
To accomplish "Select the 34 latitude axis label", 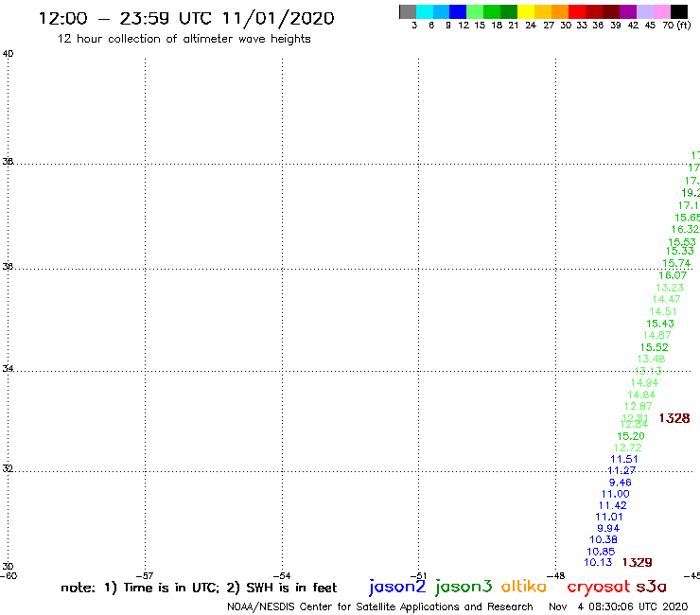I will pos(8,369).
